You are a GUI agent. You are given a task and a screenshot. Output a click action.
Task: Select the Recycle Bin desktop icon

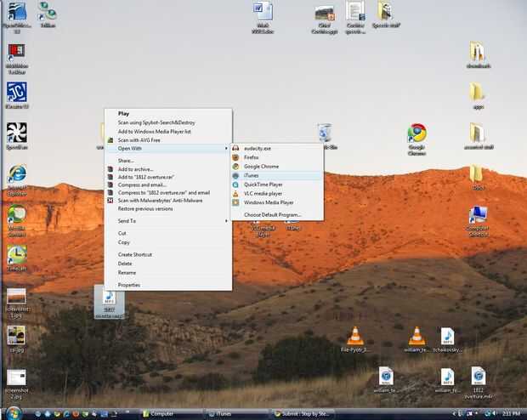325,133
